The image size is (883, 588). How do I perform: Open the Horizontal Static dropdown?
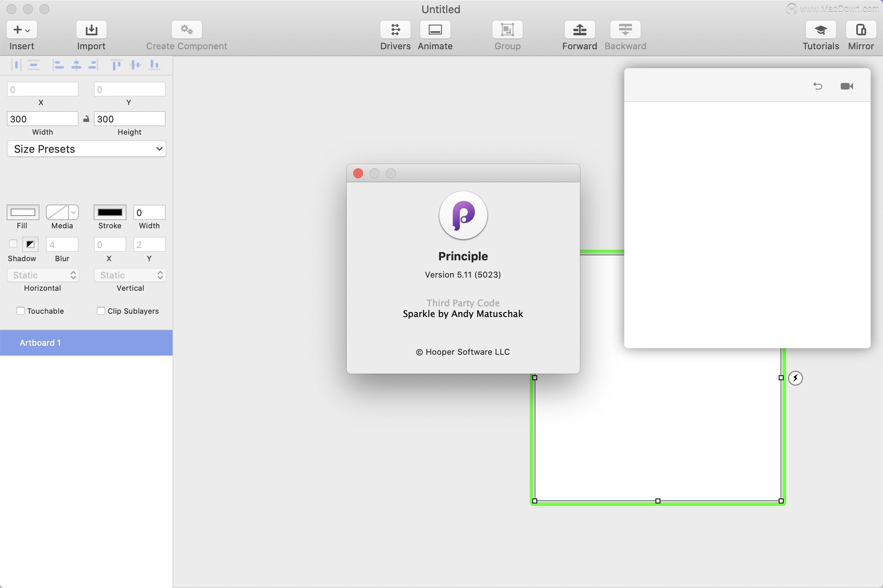click(43, 275)
